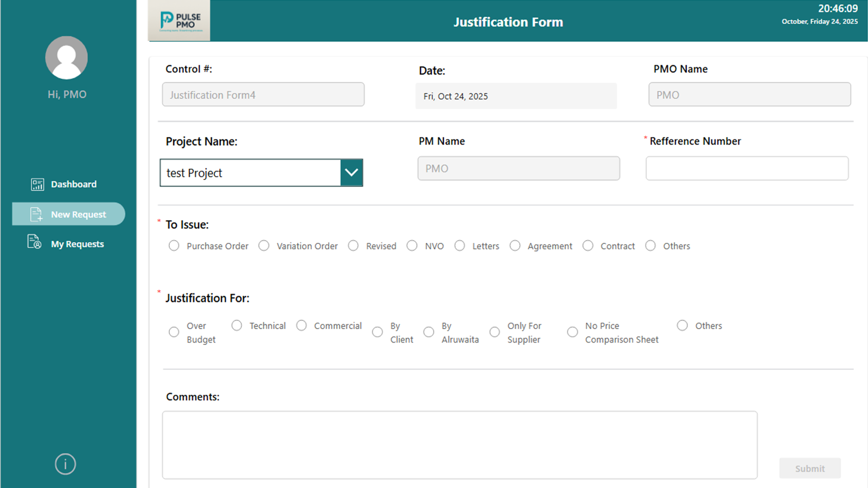Image resolution: width=868 pixels, height=488 pixels.
Task: Click the Pulse PMO logo
Action: point(179,21)
